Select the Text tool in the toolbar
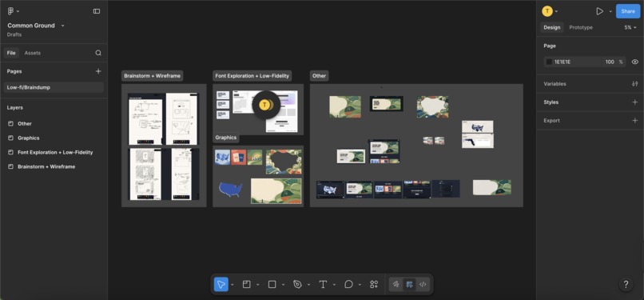Image resolution: width=644 pixels, height=300 pixels. click(x=323, y=284)
